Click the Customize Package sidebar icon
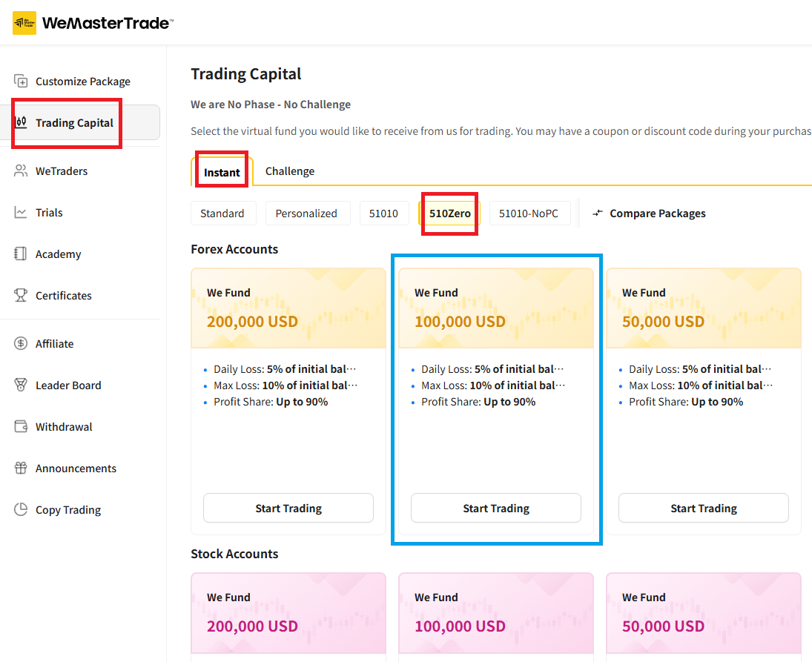The height and width of the screenshot is (662, 812). [21, 82]
